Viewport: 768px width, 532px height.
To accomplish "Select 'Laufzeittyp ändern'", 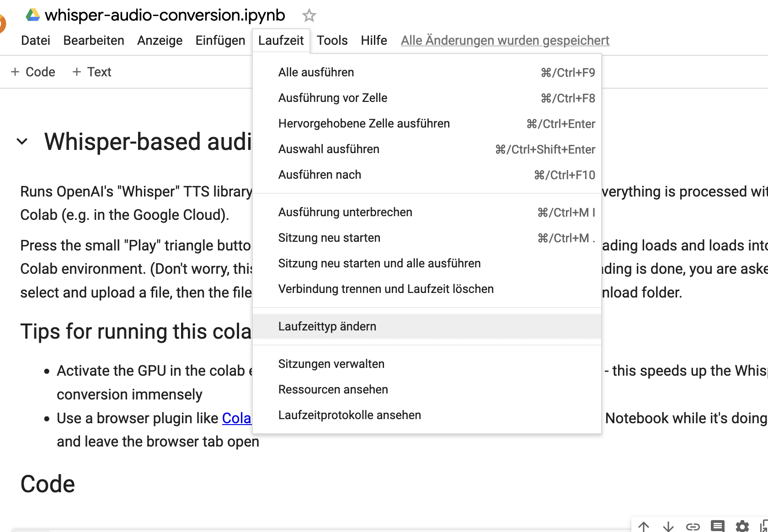I will [x=427, y=326].
